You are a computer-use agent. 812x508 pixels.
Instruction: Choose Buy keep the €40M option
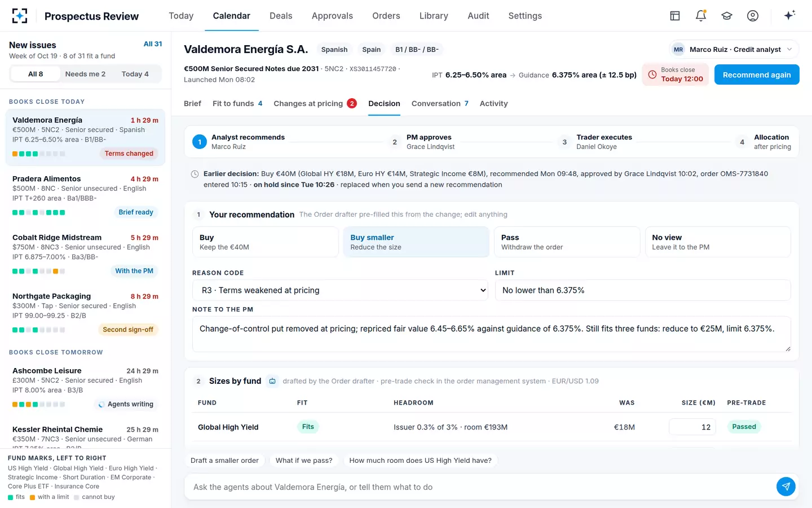coord(265,242)
